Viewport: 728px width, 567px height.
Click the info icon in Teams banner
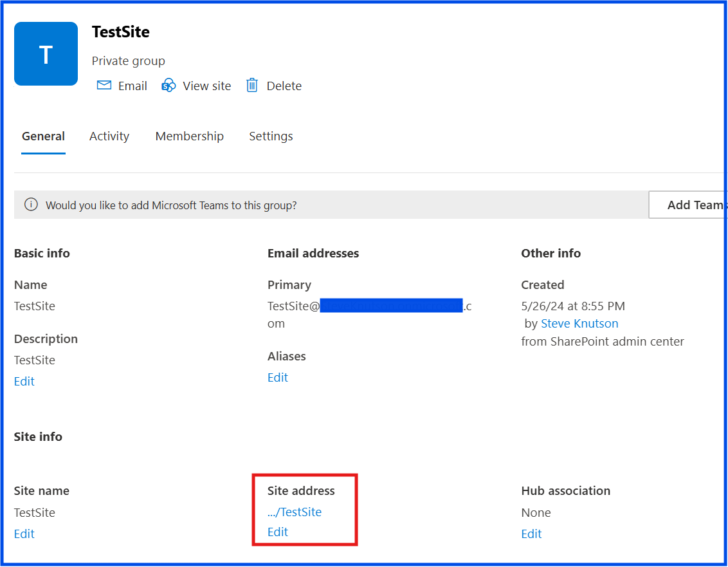pyautogui.click(x=31, y=205)
